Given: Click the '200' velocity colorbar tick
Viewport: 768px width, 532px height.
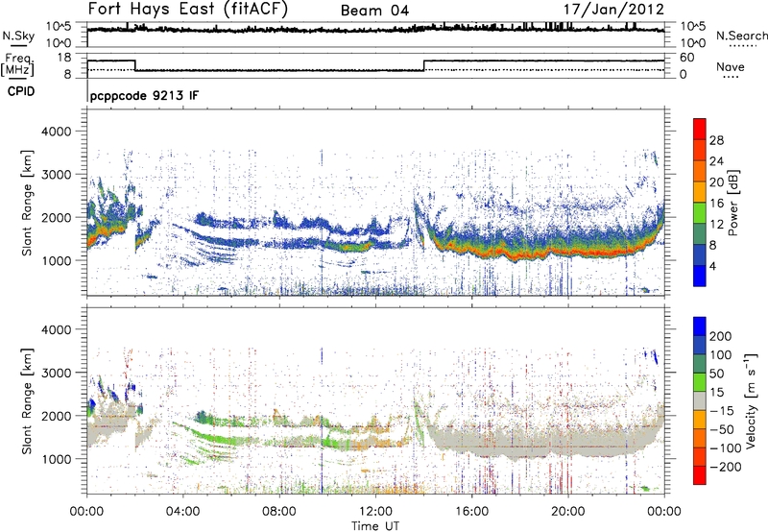Looking at the screenshot, I should click(721, 336).
